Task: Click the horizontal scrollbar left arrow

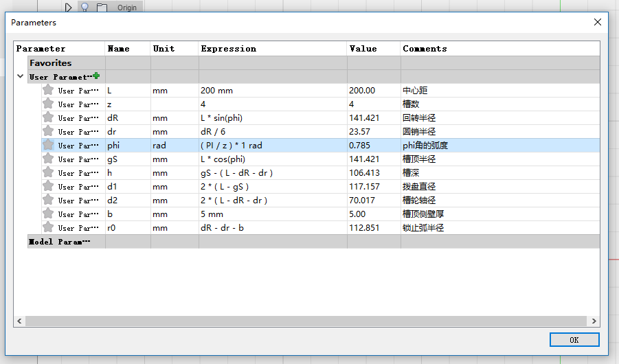Action: pos(19,321)
